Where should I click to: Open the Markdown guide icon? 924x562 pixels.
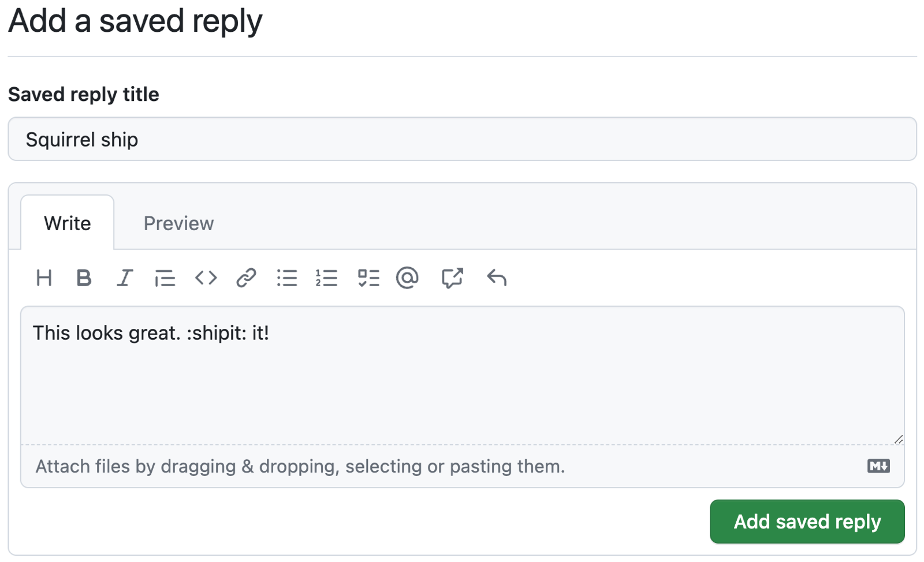(x=877, y=466)
